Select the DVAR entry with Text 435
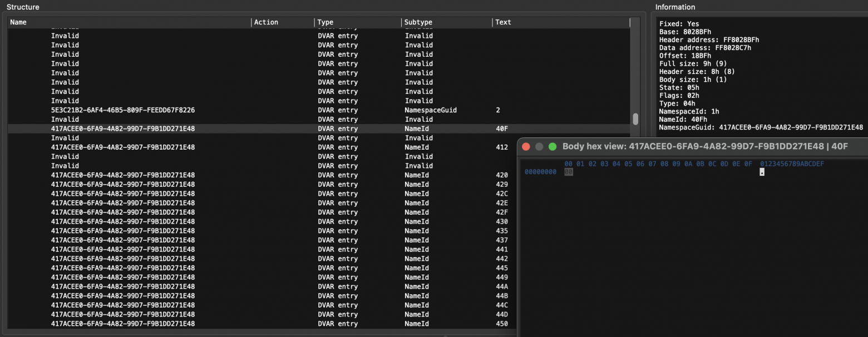The width and height of the screenshot is (868, 337). (263, 231)
